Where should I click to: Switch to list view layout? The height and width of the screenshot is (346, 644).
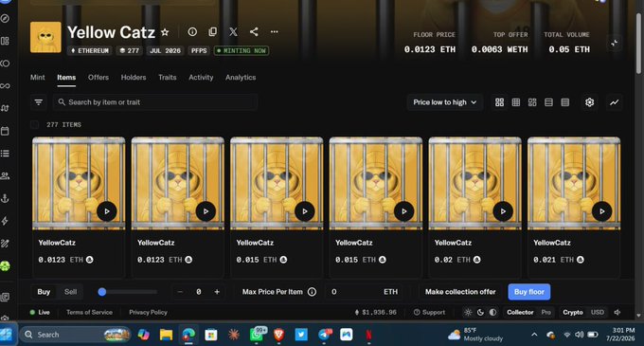(548, 102)
